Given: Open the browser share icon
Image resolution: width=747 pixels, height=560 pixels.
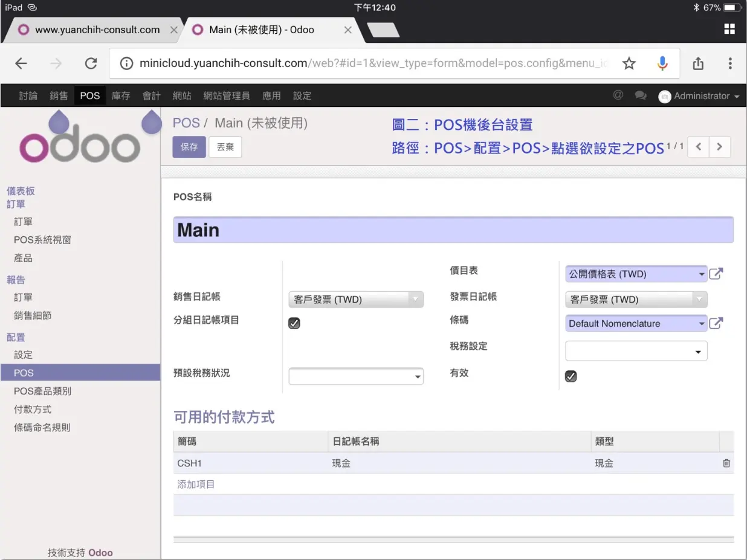Looking at the screenshot, I should tap(698, 63).
